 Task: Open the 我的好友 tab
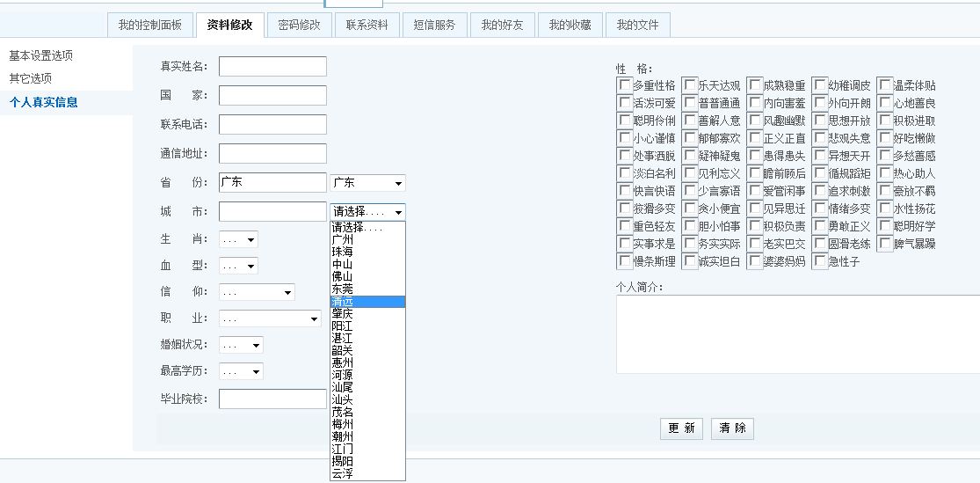click(x=502, y=25)
